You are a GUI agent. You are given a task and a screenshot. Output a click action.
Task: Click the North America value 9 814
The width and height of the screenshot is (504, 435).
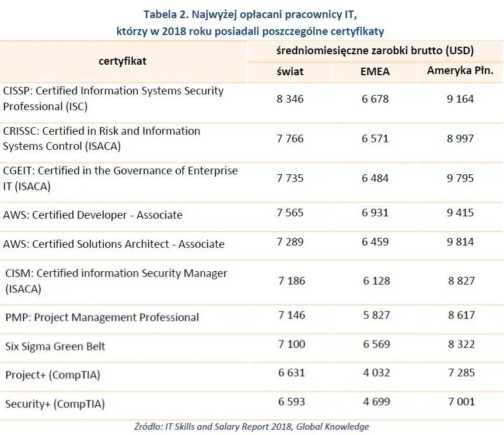461,242
